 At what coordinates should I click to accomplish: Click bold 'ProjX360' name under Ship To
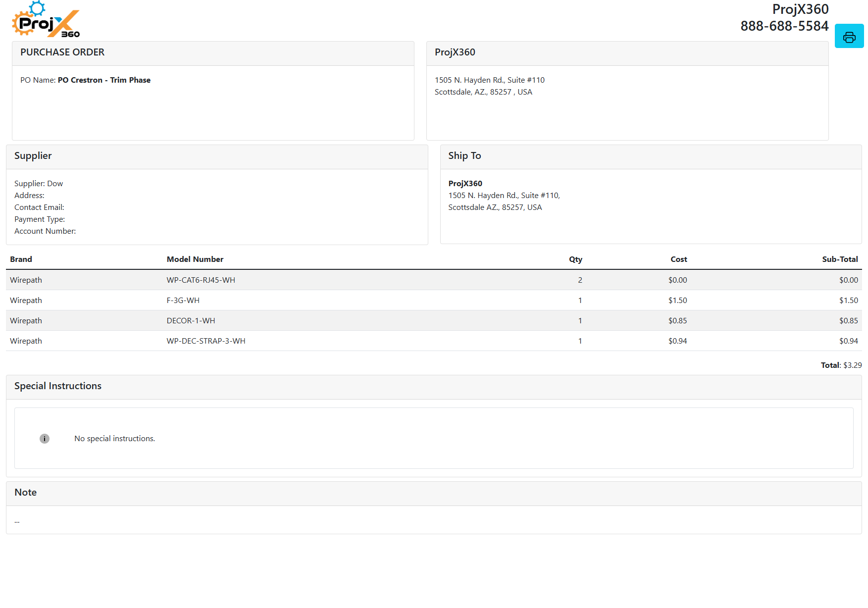click(x=465, y=184)
